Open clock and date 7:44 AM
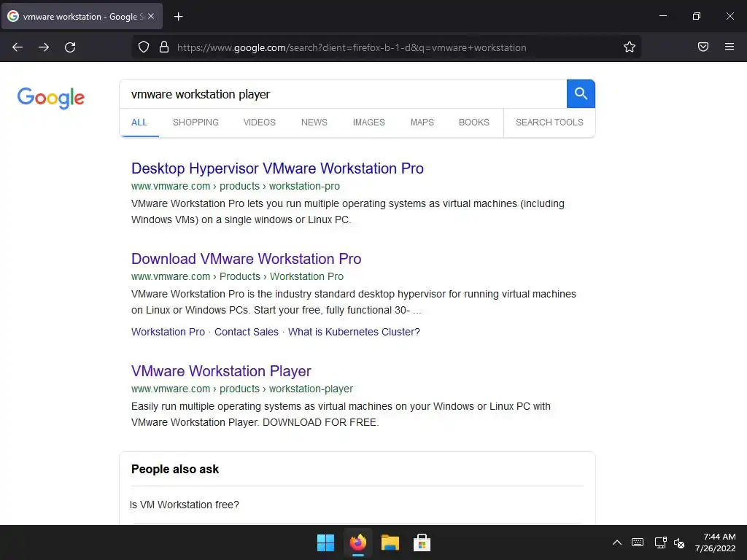 point(716,542)
